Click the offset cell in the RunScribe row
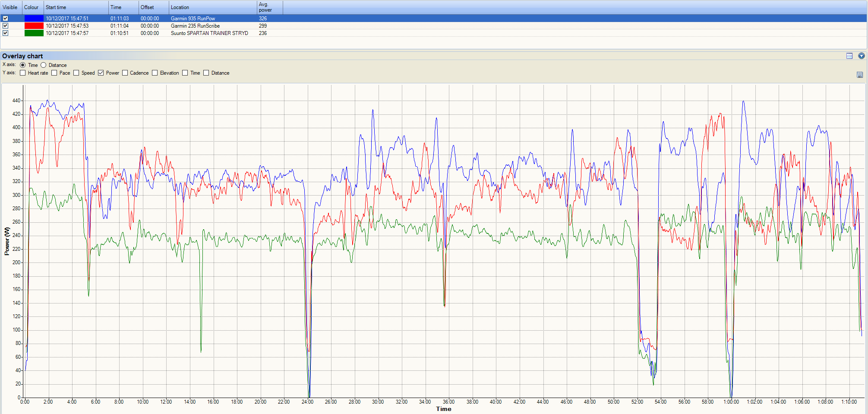 (x=150, y=26)
